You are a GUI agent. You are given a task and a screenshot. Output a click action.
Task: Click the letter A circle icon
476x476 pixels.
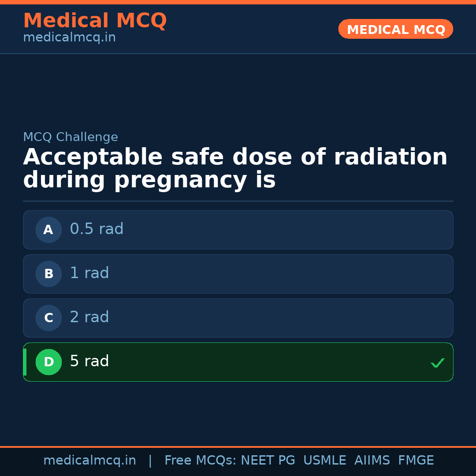[x=48, y=230]
